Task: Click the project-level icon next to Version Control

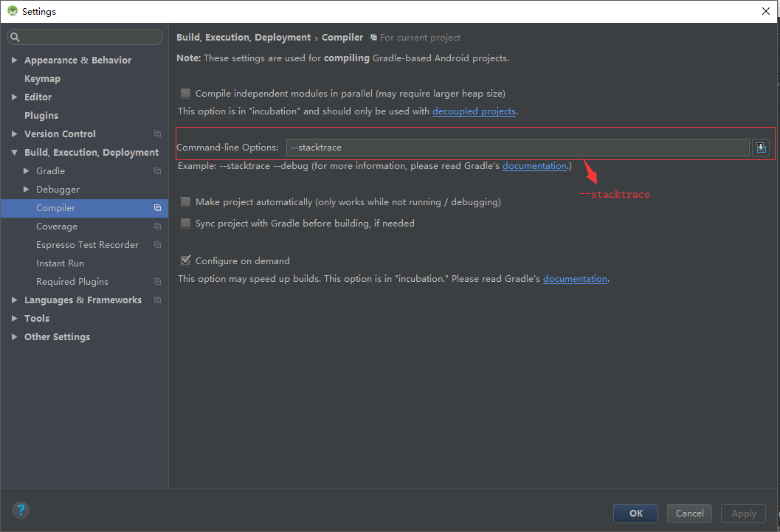Action: 157,134
